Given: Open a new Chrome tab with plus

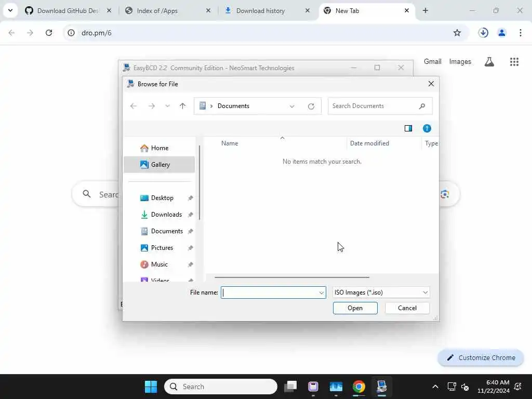Looking at the screenshot, I should click(x=425, y=11).
